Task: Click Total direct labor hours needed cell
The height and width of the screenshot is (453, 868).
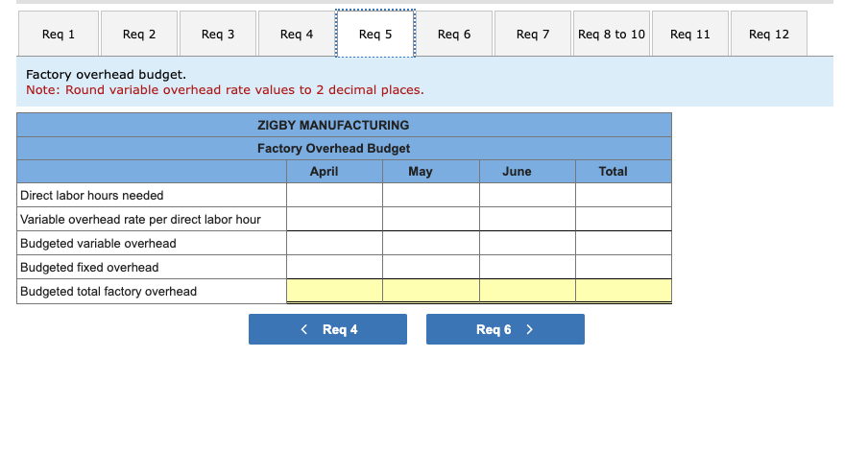Action: pyautogui.click(x=623, y=195)
